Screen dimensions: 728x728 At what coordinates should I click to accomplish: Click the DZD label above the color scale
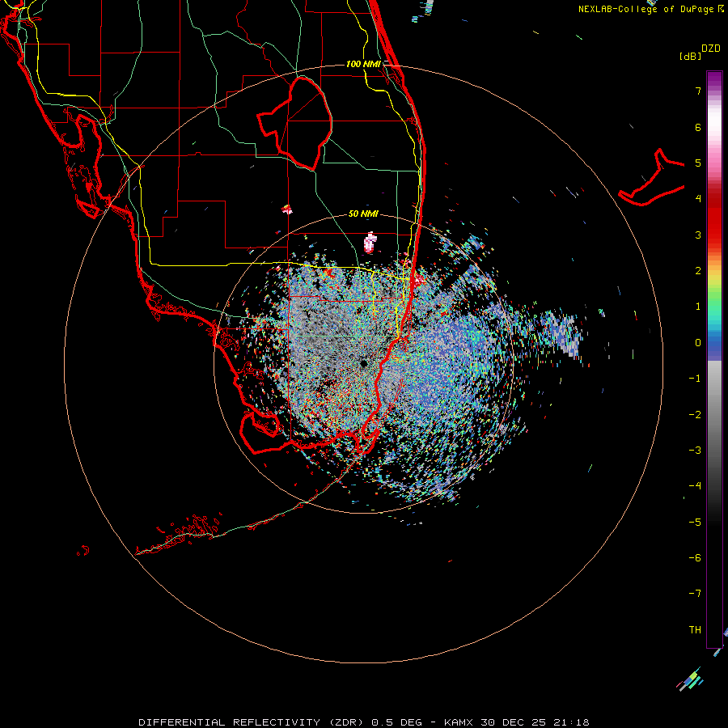711,49
